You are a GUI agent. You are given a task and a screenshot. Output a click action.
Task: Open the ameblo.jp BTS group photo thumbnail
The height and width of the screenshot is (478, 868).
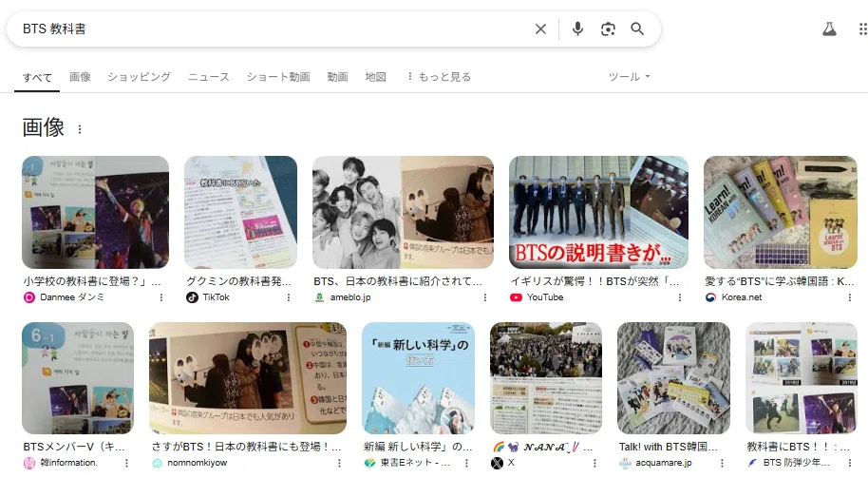[403, 212]
